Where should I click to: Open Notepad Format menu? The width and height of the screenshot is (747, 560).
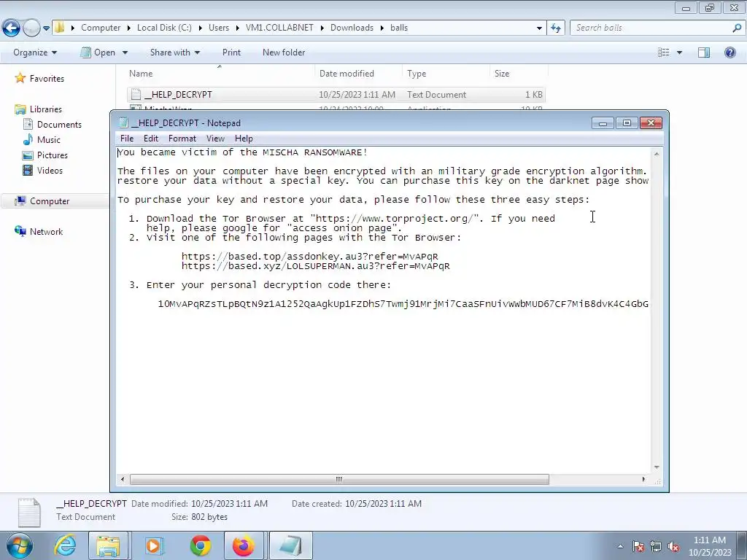coord(182,139)
